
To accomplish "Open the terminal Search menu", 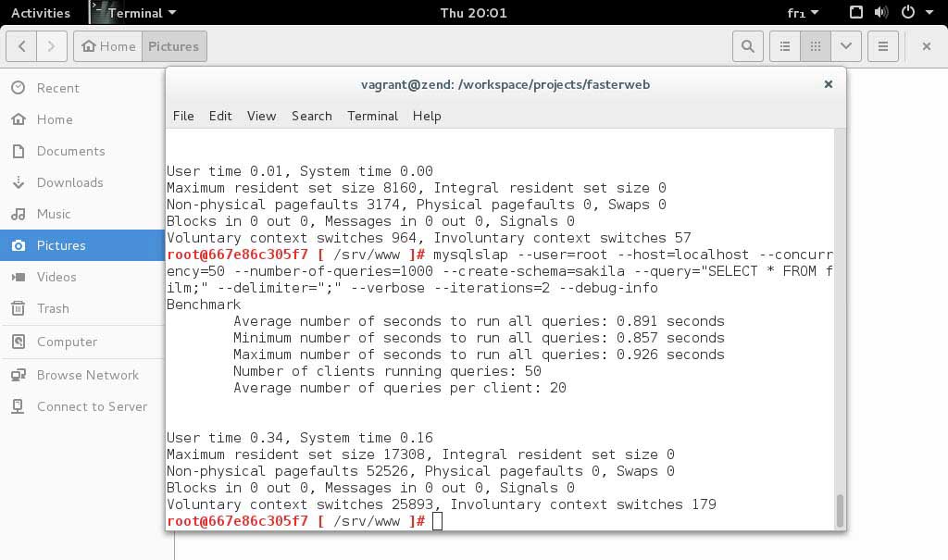I will click(311, 116).
